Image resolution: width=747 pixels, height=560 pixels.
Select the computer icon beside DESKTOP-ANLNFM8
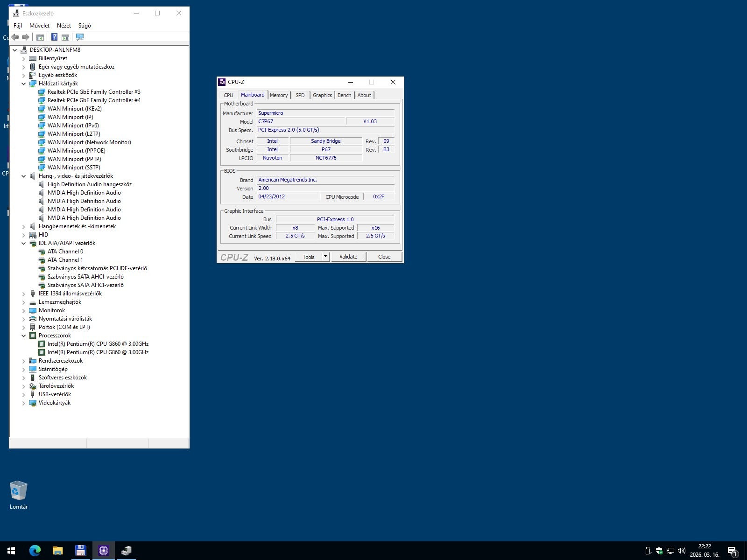[x=24, y=50]
